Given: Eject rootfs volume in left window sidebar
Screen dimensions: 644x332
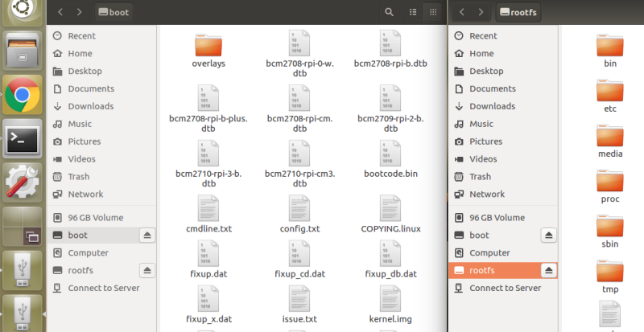Looking at the screenshot, I should click(x=147, y=270).
